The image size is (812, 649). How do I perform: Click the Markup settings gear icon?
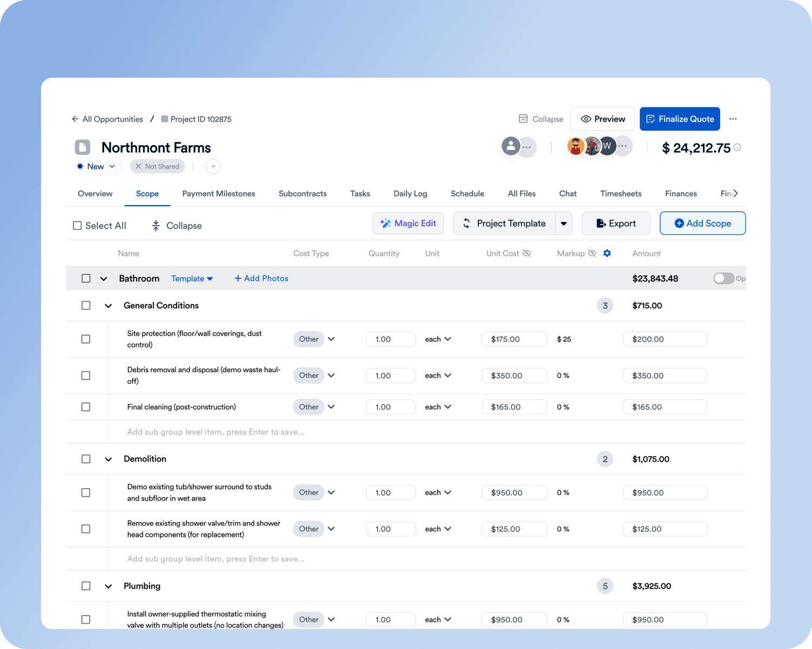(607, 253)
